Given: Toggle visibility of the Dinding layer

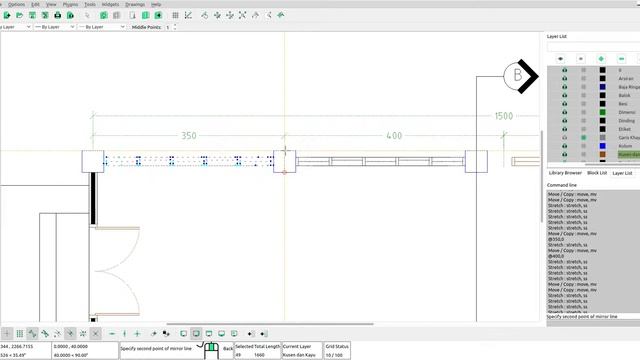Looking at the screenshot, I should pyautogui.click(x=565, y=120).
